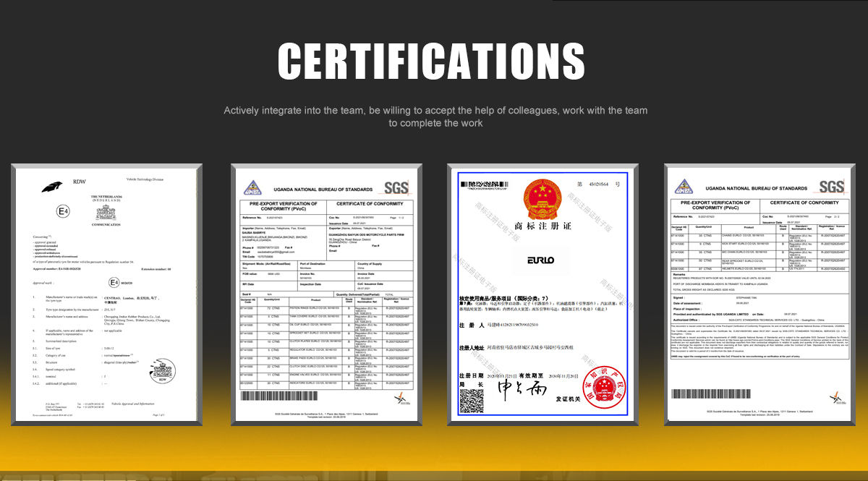Click the SGS logo on the Remarks certificate
This screenshot has height=481, width=868.
click(x=832, y=187)
